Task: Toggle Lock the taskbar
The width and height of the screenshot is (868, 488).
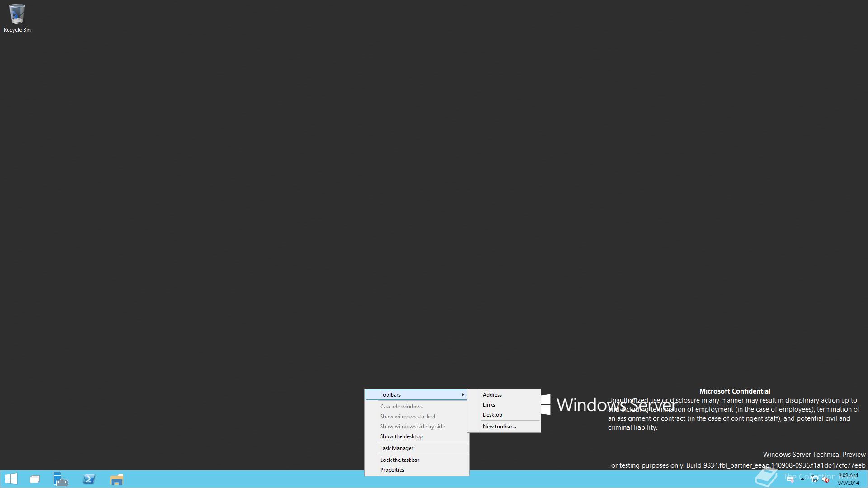Action: tap(416, 460)
